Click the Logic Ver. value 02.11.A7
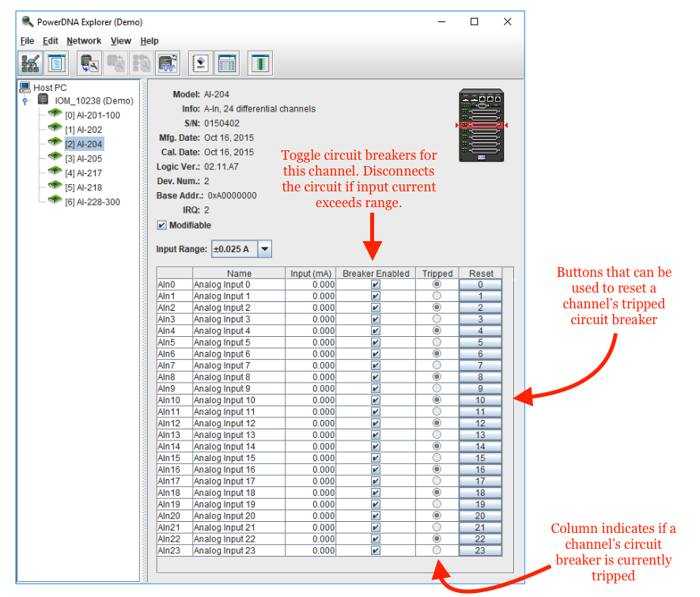700x597 pixels. [x=221, y=167]
